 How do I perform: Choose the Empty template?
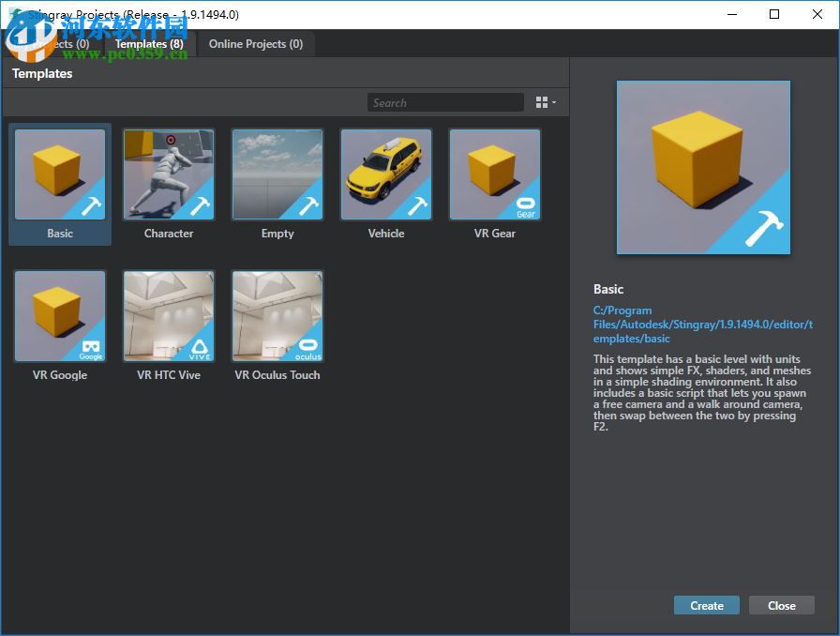pos(277,174)
